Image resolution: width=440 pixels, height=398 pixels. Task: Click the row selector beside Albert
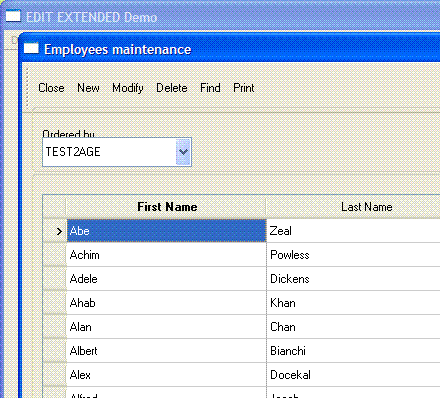[x=55, y=351]
